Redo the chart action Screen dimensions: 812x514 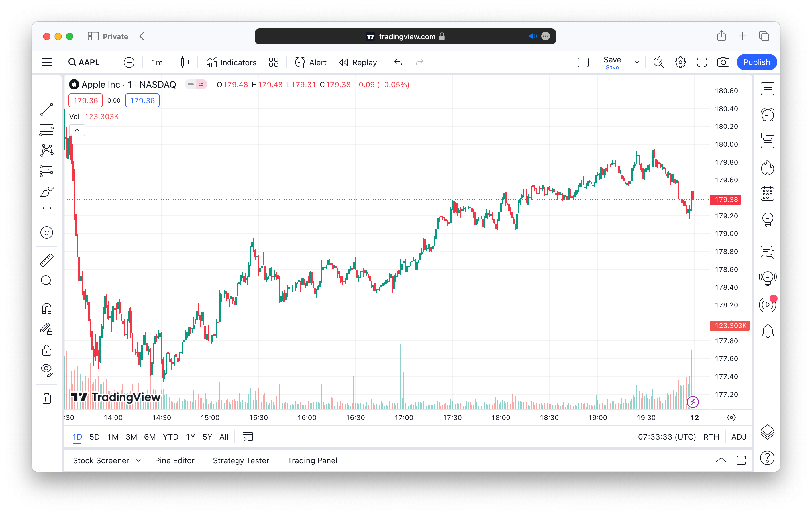click(419, 62)
